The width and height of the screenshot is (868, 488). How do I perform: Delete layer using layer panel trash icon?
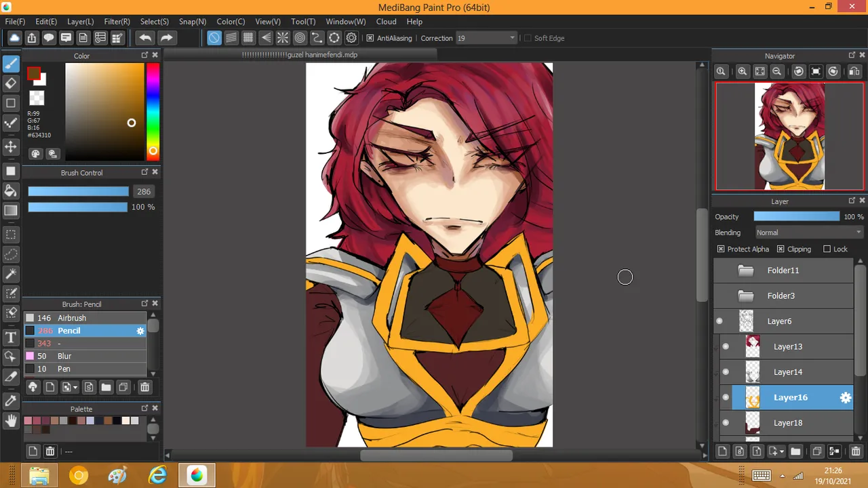click(x=856, y=451)
